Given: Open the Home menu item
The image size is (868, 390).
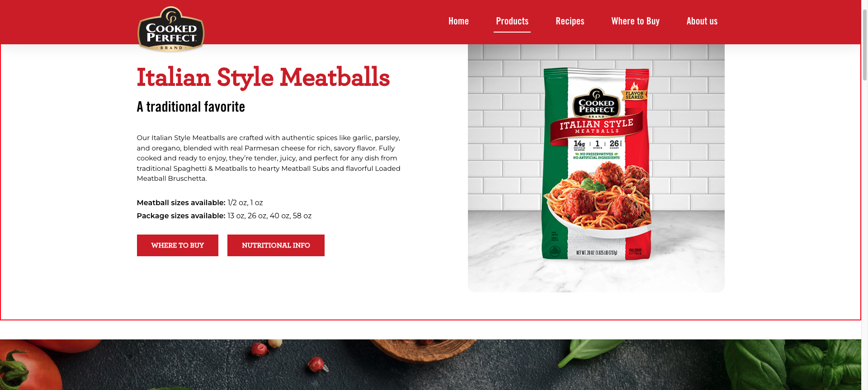Looking at the screenshot, I should (458, 21).
